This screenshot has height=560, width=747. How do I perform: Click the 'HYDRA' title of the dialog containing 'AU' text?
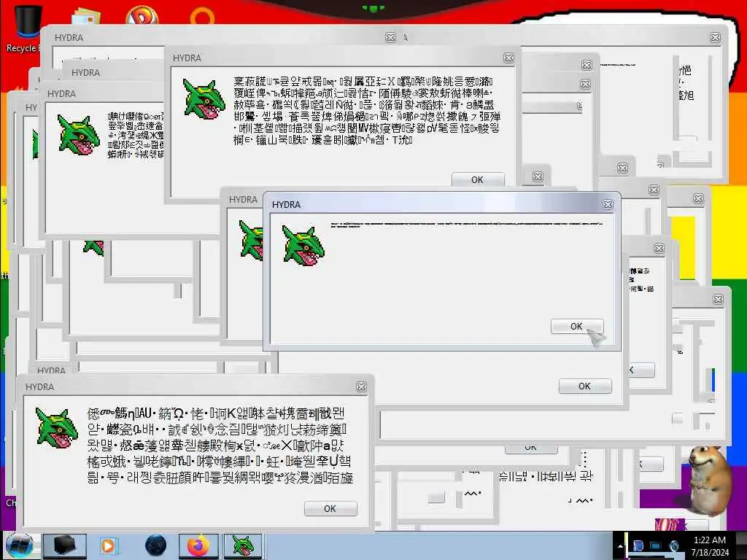point(39,386)
